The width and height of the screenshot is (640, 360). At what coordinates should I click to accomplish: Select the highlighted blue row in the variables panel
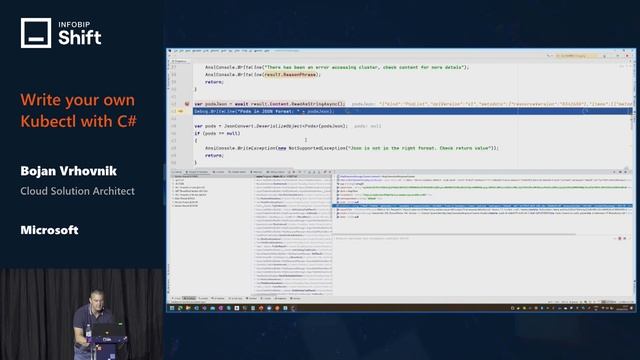[x=483, y=206]
